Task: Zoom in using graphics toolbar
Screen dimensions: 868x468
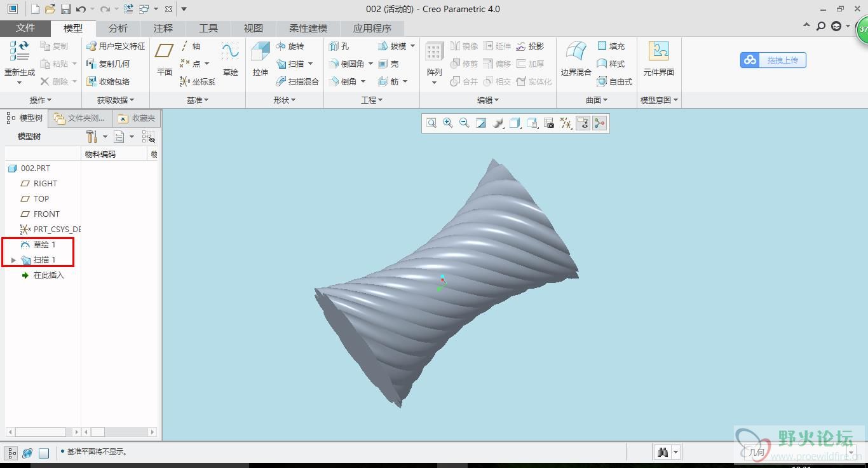Action: coord(448,123)
